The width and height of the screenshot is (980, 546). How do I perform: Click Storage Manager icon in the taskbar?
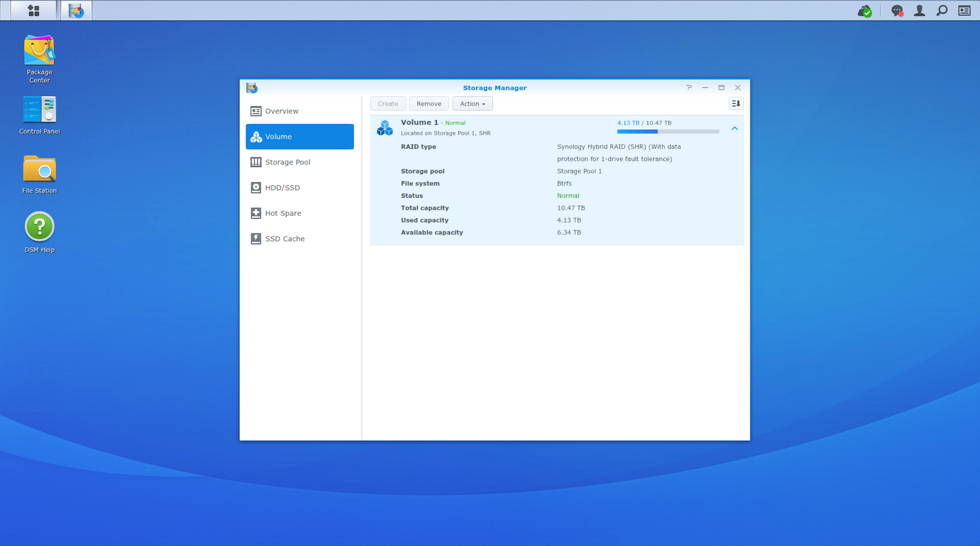pyautogui.click(x=76, y=10)
